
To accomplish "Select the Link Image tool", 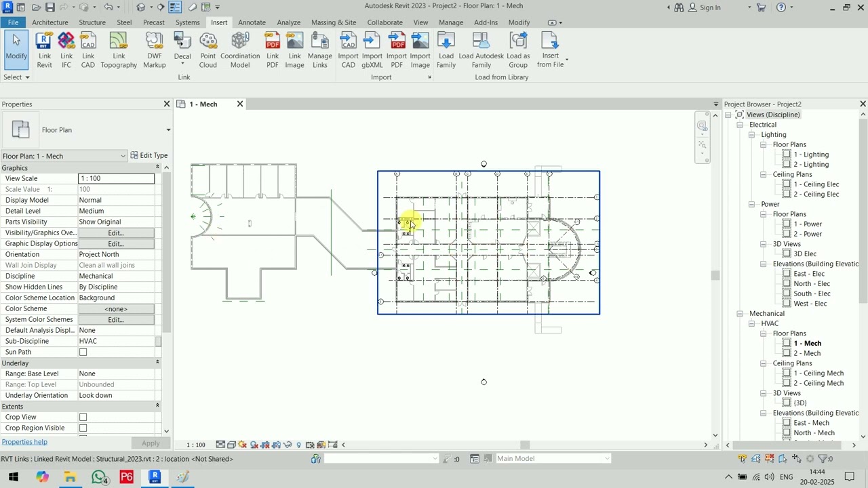I will [x=294, y=50].
